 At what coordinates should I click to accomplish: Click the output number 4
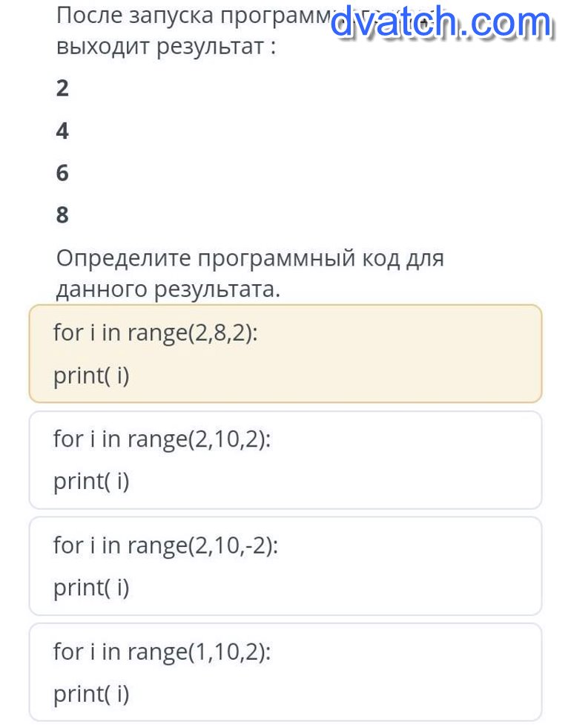(x=62, y=131)
